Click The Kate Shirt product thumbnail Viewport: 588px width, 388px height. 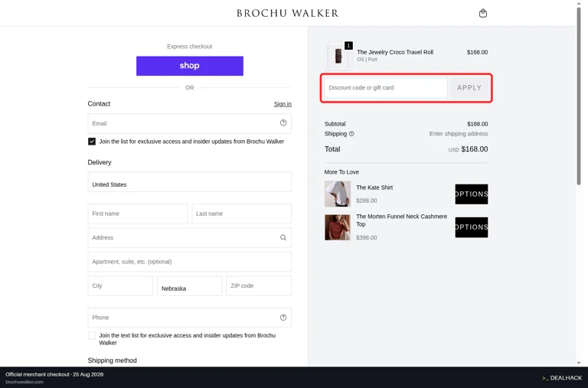(x=338, y=194)
